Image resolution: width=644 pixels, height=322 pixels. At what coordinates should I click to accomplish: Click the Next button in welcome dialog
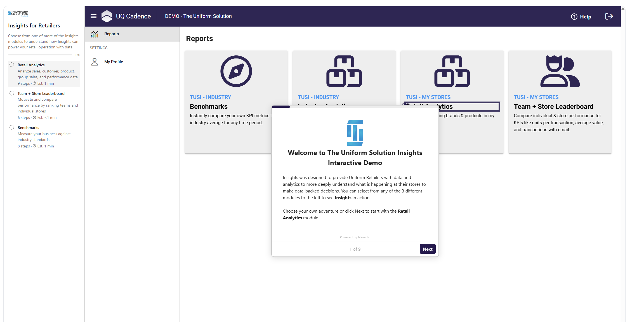point(427,249)
